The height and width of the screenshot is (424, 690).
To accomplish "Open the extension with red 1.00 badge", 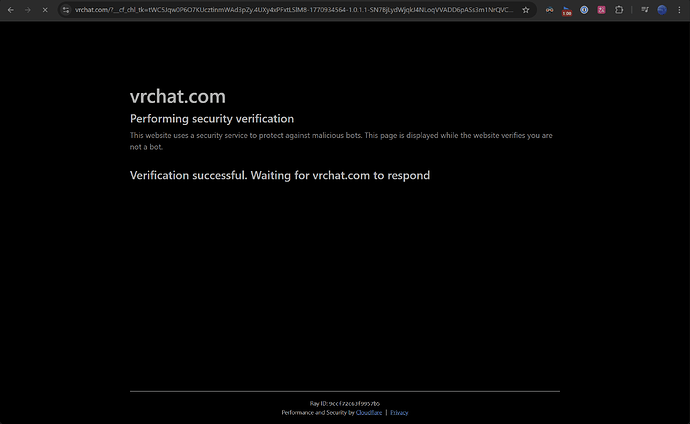I will (567, 10).
